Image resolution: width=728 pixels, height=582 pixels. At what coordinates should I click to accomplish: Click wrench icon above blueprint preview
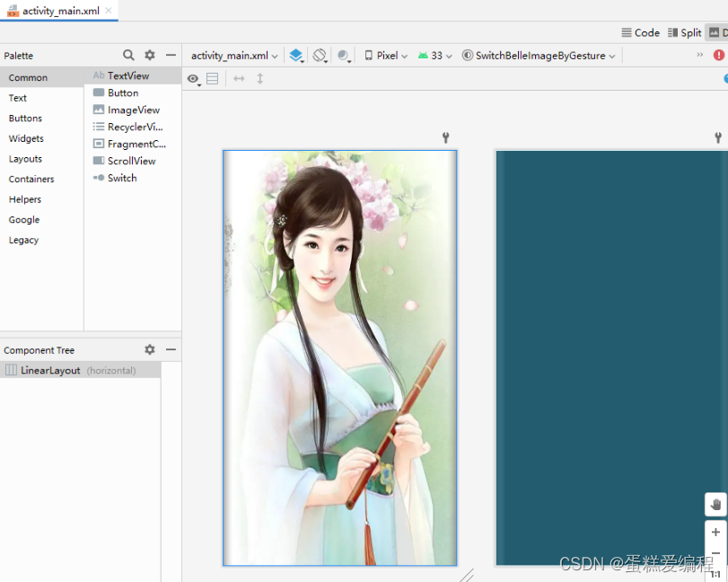coord(718,137)
